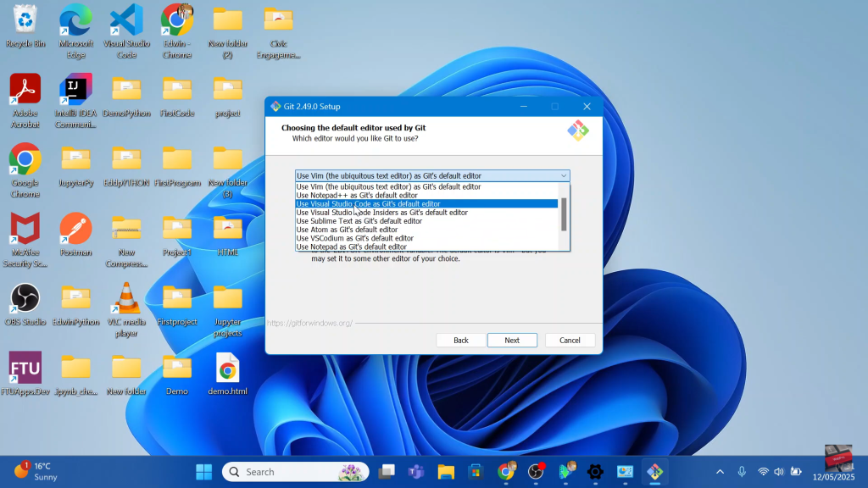Choose VSCodium as Git's default editor

tap(426, 238)
